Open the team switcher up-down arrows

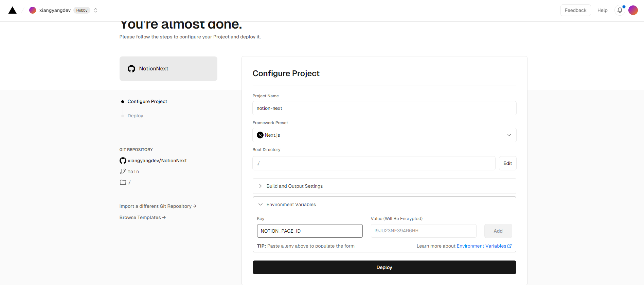95,10
